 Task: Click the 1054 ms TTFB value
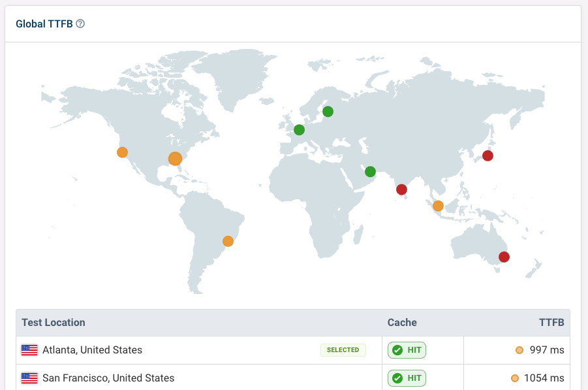[544, 378]
